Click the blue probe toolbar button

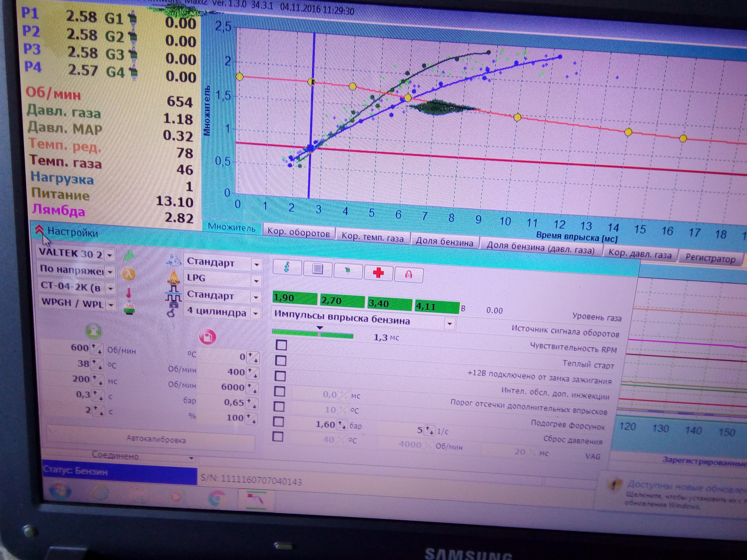pyautogui.click(x=287, y=268)
